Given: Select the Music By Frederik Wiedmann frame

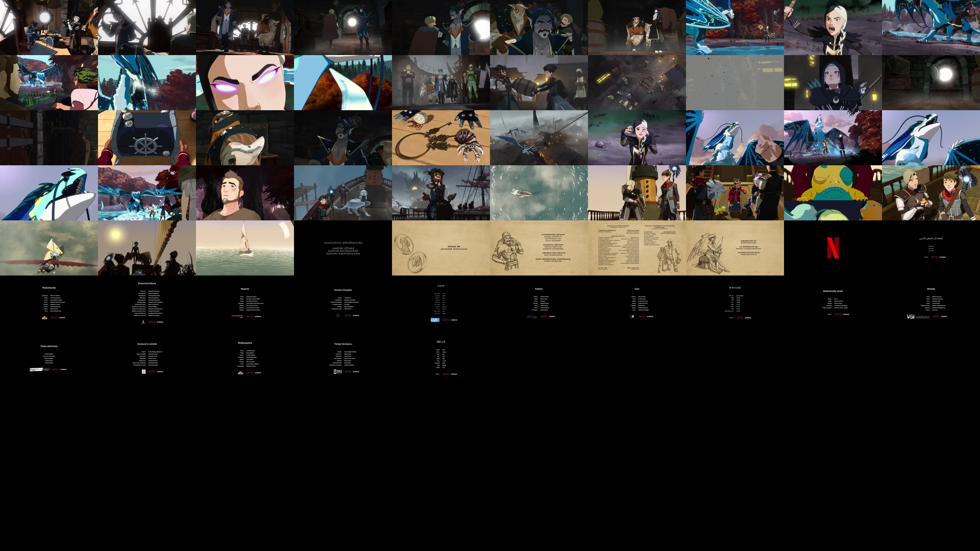Looking at the screenshot, I should point(454,248).
